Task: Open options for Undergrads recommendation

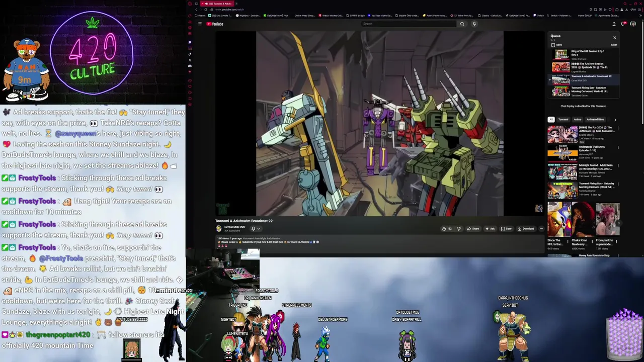Action: click(x=618, y=147)
